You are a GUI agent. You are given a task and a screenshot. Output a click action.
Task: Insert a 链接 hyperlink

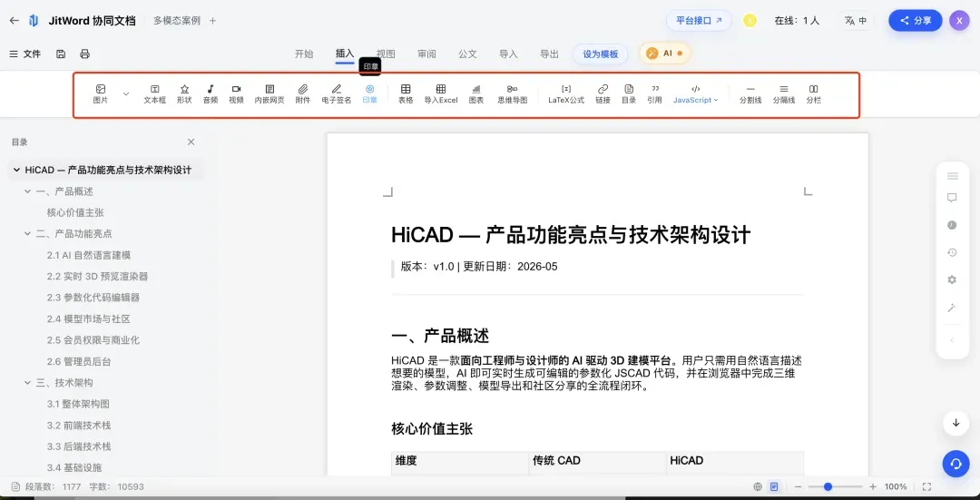[603, 93]
